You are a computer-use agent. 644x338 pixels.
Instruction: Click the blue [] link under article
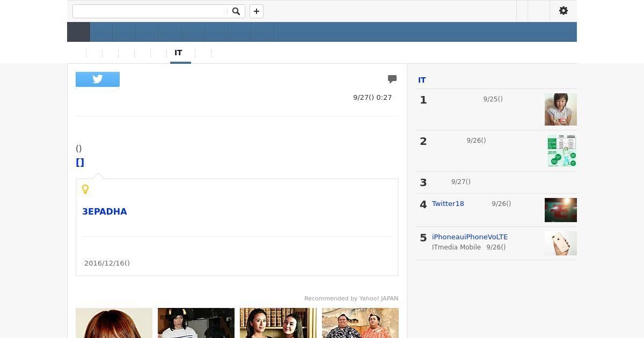point(80,163)
